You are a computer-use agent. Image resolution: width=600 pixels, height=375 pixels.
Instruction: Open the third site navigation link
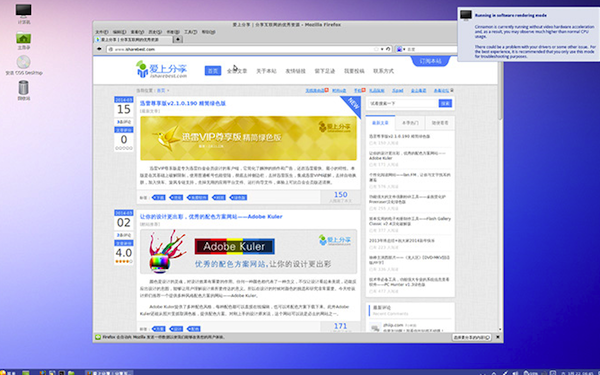[266, 71]
